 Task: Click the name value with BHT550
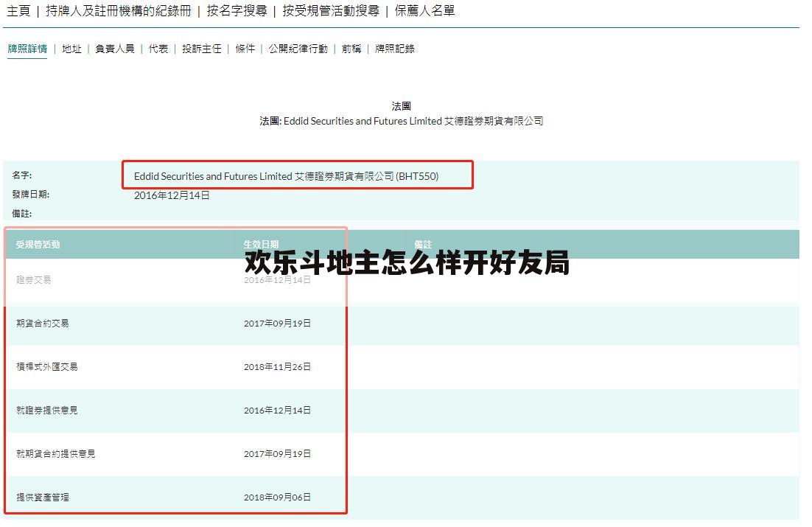point(287,176)
